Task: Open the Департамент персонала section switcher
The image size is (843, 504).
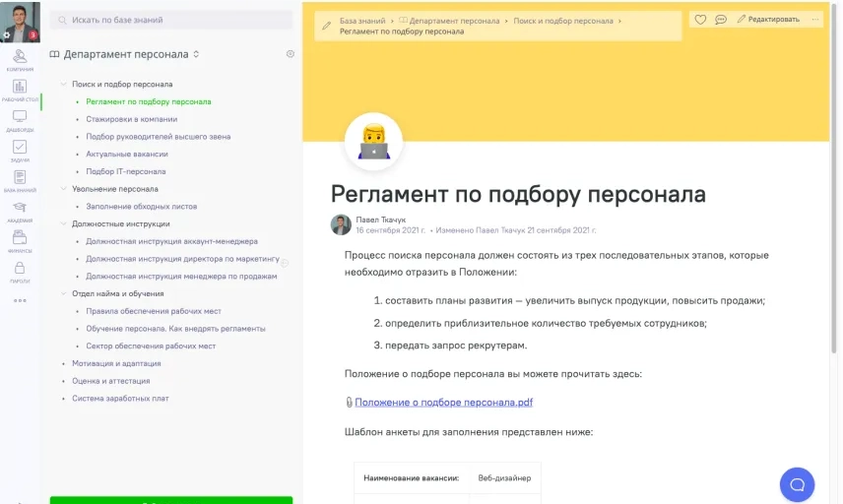Action: [196, 54]
